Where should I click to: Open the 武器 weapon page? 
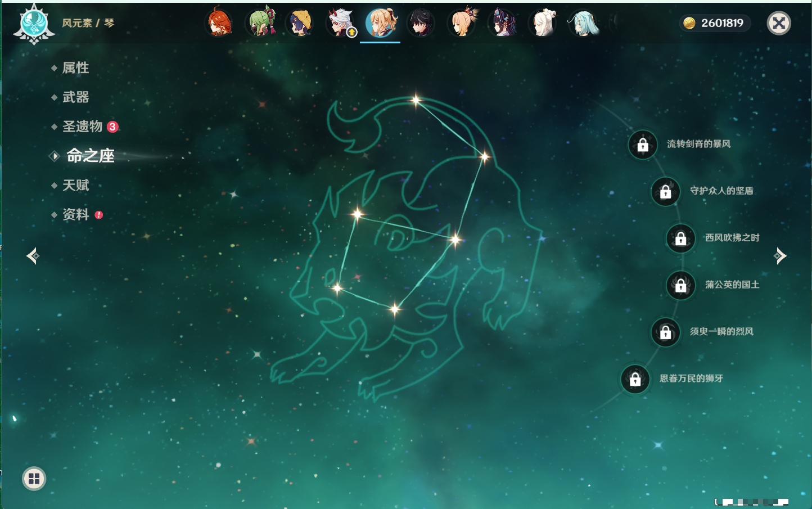[75, 97]
